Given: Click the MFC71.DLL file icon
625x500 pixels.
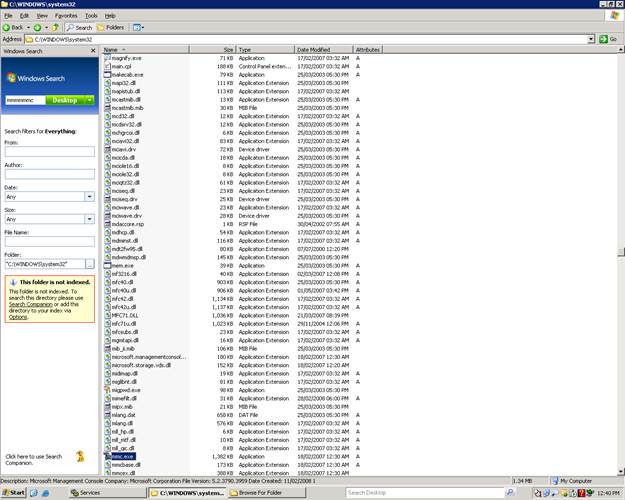Looking at the screenshot, I should (x=107, y=315).
